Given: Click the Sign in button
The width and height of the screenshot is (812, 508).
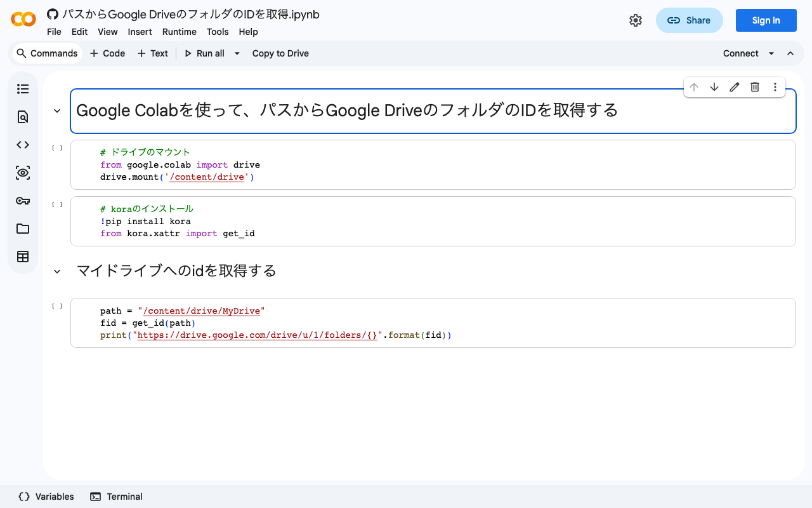Looking at the screenshot, I should click(766, 20).
